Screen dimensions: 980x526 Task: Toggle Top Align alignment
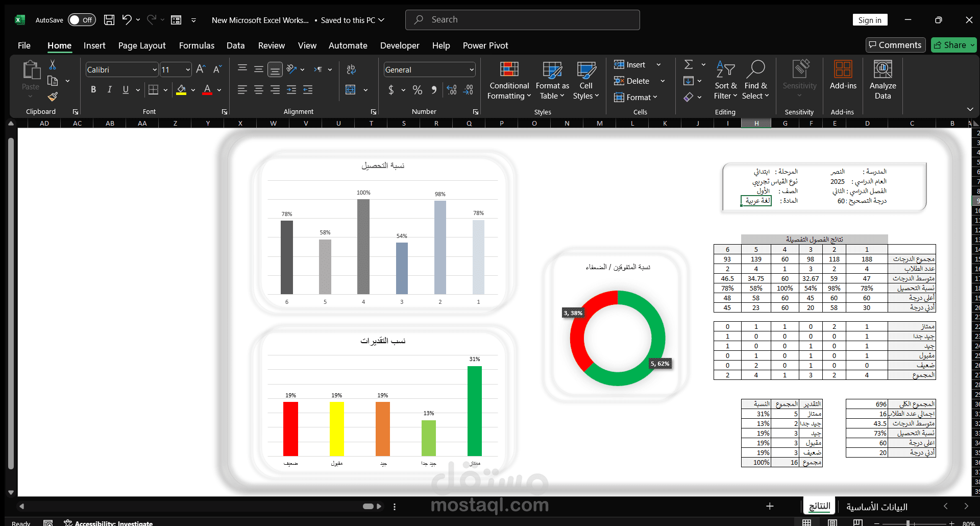click(242, 69)
